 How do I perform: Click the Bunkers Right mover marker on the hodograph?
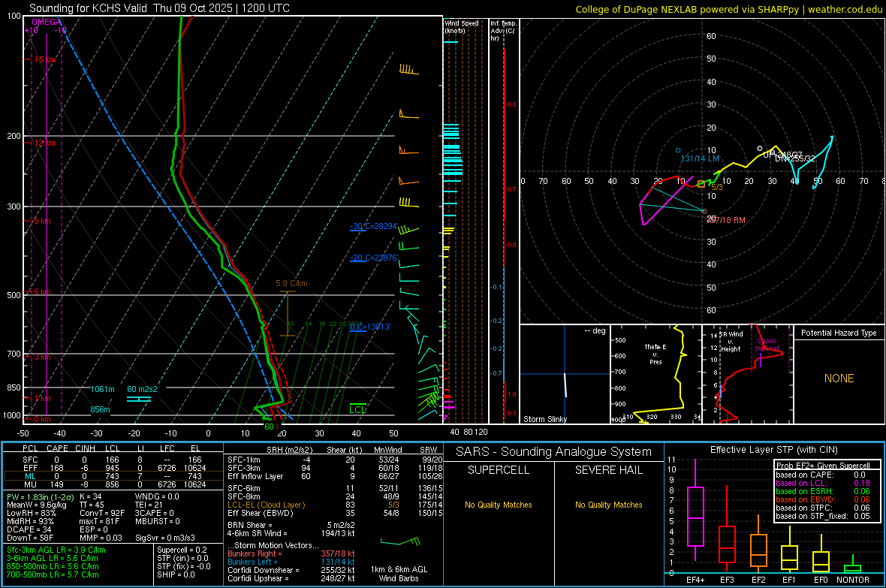point(704,211)
